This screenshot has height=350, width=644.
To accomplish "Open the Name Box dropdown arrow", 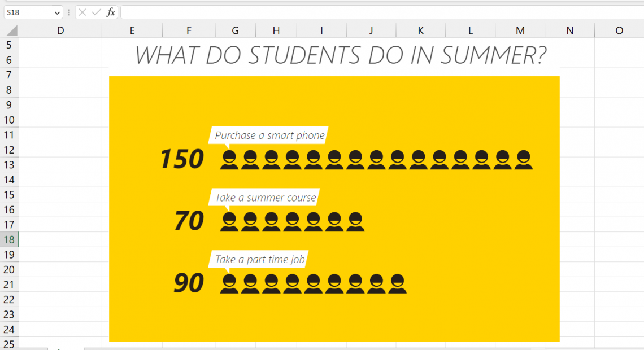I will 57,12.
